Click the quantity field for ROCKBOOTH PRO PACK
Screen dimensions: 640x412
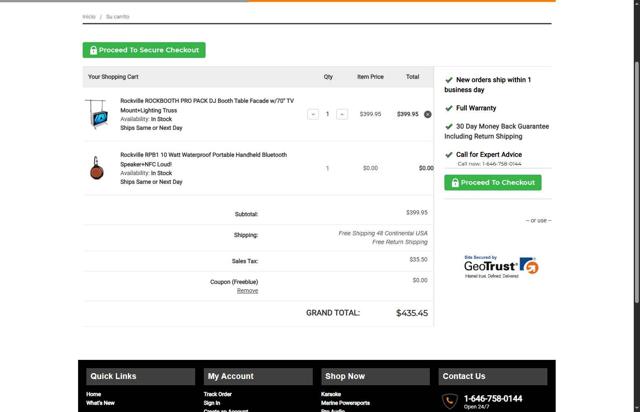point(327,114)
